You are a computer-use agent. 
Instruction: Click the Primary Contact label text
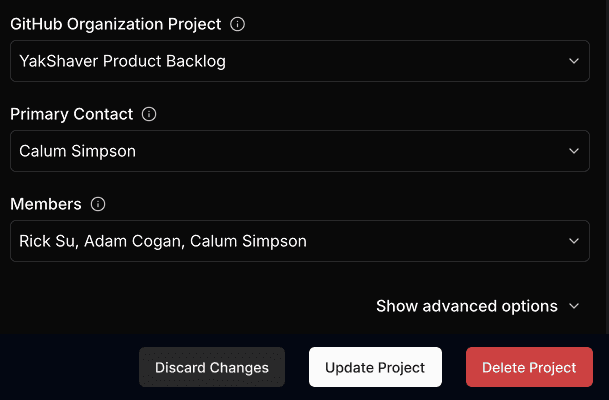click(x=71, y=114)
